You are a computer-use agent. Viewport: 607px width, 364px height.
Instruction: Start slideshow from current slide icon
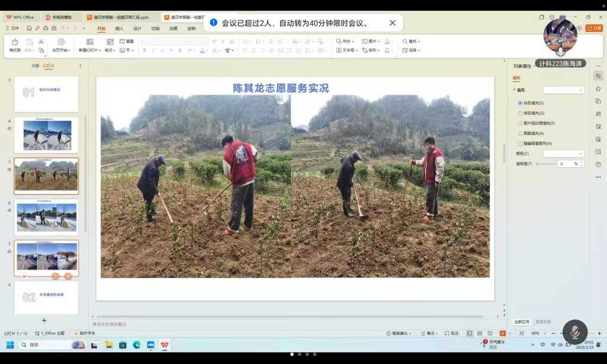coord(61,42)
